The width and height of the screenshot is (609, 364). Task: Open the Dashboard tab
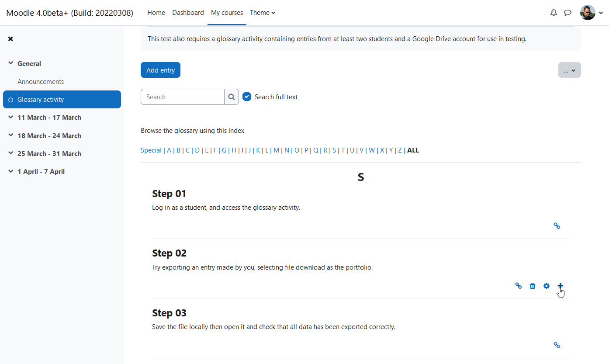(x=188, y=13)
